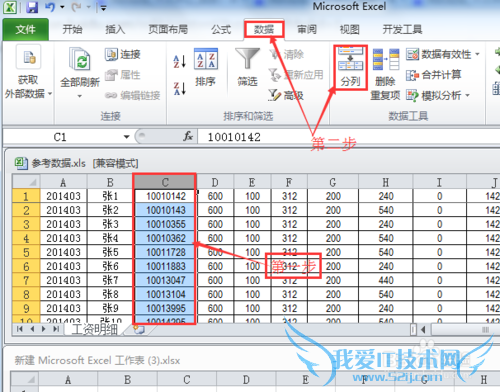Viewport: 500px width, 392px height.
Task: Click the Excel application icon in title bar
Action: click(10, 7)
